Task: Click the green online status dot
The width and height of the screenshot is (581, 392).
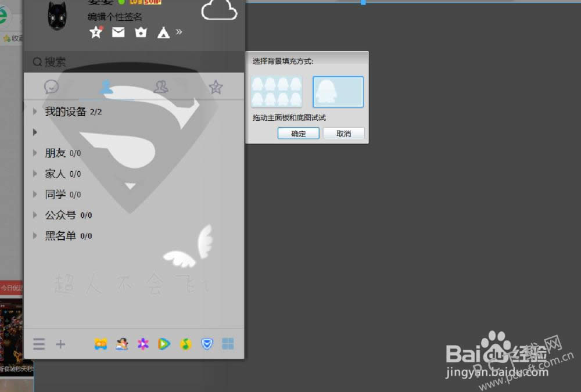Action: point(121,2)
